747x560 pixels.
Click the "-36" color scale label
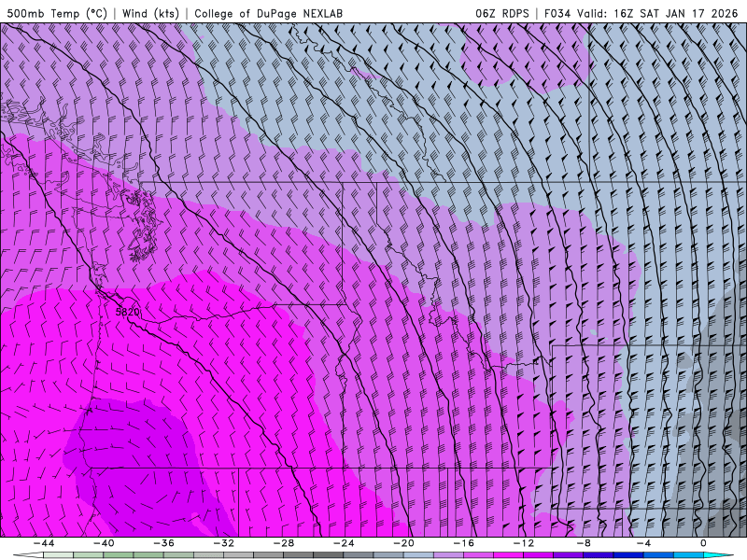(x=163, y=543)
